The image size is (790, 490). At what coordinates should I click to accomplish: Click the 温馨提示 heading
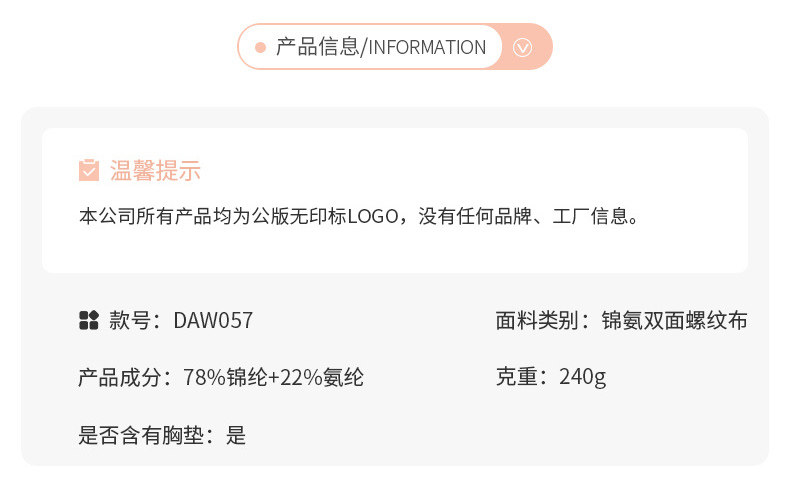155,171
